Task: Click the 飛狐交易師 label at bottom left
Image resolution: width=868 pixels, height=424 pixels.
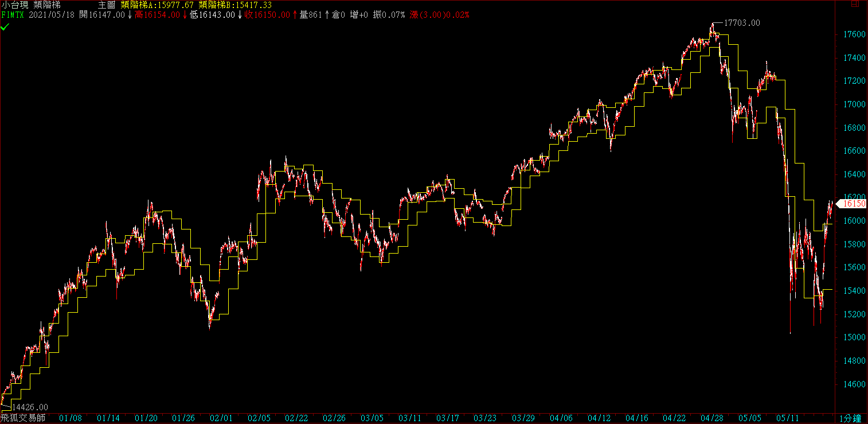Action: pos(23,419)
